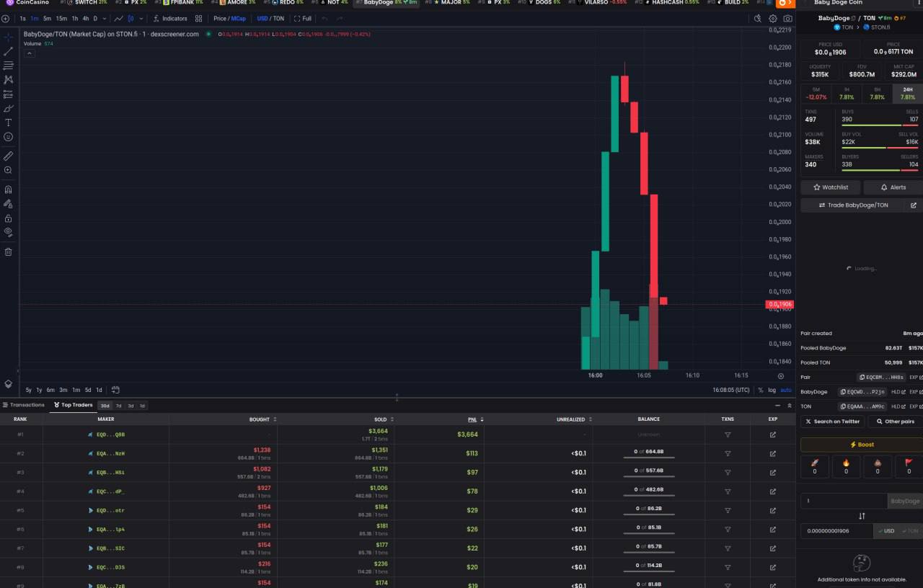Select the 5M price change tab

point(816,94)
